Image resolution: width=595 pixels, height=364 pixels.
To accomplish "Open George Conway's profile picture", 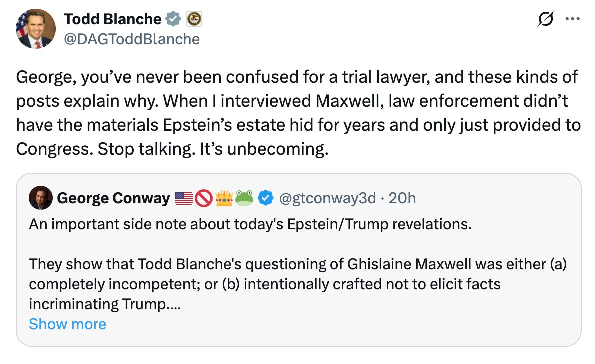I will coord(41,198).
